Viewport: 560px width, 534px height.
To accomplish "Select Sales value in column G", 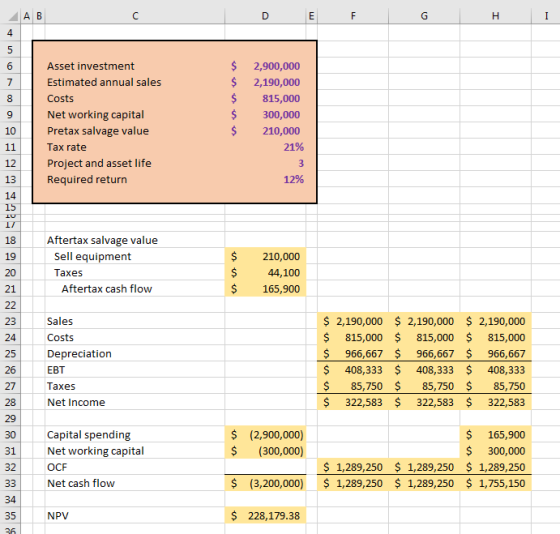I will point(424,321).
